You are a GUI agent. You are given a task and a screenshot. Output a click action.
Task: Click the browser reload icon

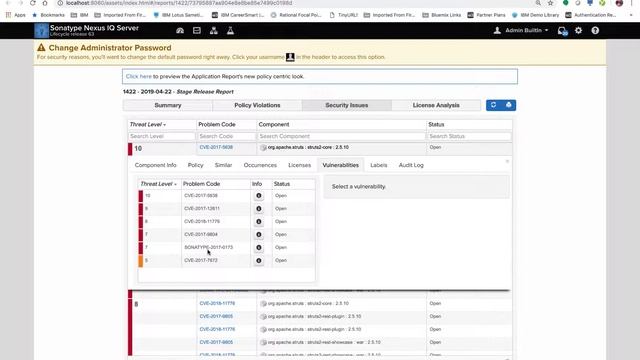32,3
